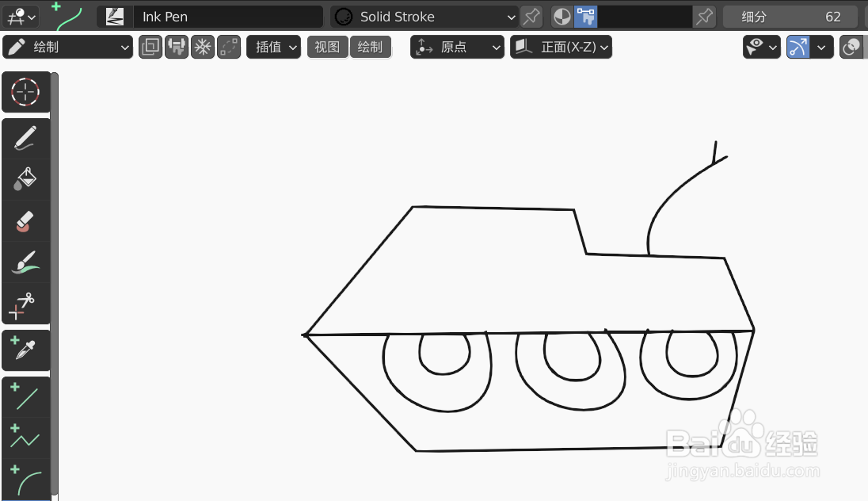Click the active draw curve tool icon
This screenshot has height=501, width=868.
coord(67,16)
